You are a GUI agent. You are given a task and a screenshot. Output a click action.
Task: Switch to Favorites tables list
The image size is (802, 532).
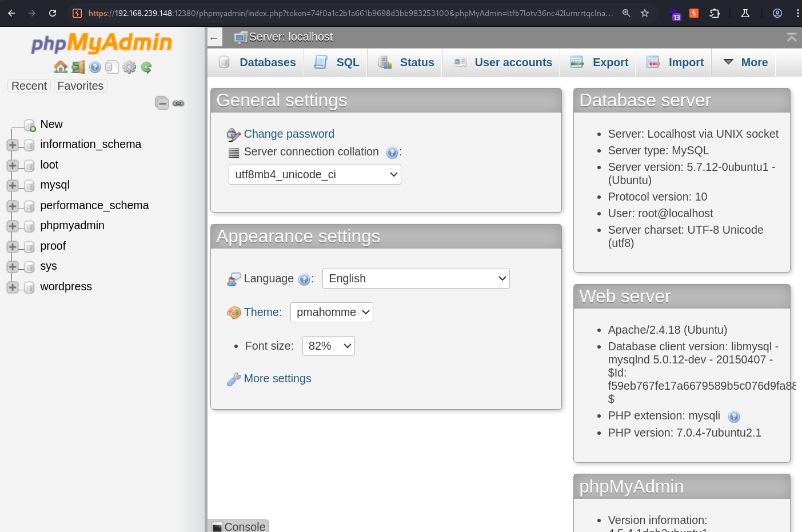point(81,86)
